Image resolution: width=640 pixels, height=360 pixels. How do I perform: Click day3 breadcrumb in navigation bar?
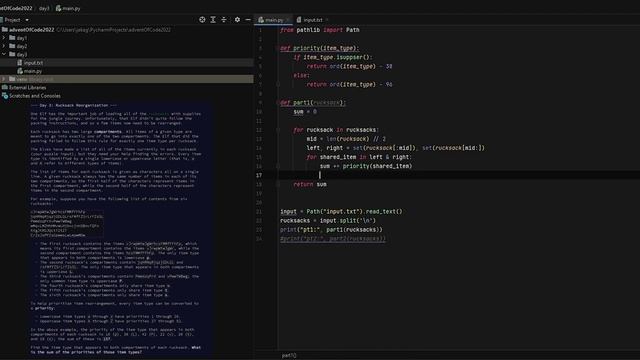pyautogui.click(x=44, y=8)
